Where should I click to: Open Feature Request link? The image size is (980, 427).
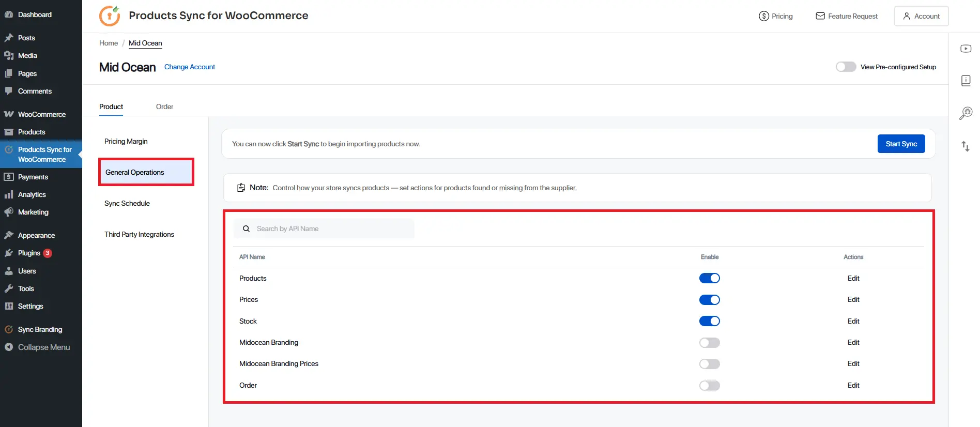847,16
